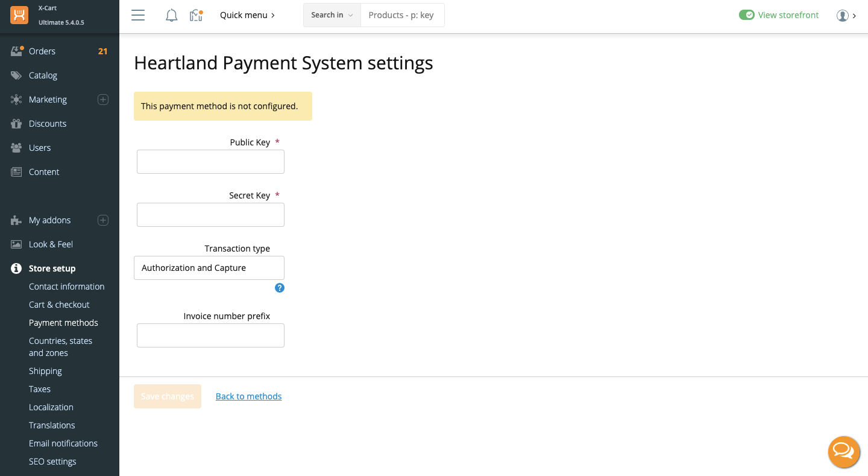Open the user profile icon
868x476 pixels.
tap(843, 16)
